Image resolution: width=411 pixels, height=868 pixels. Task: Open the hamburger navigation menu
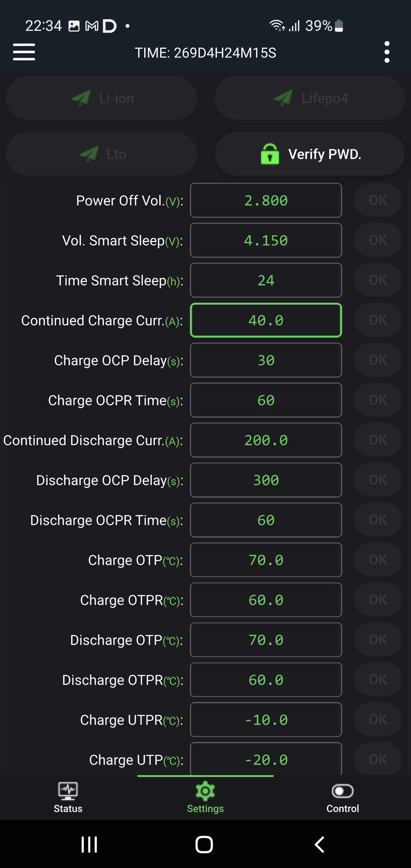24,52
